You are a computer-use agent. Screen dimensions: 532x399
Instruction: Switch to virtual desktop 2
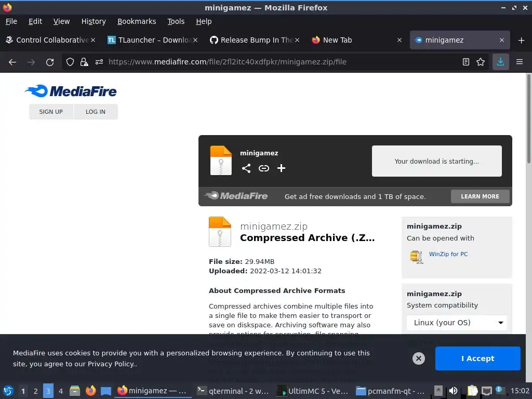coord(36,391)
